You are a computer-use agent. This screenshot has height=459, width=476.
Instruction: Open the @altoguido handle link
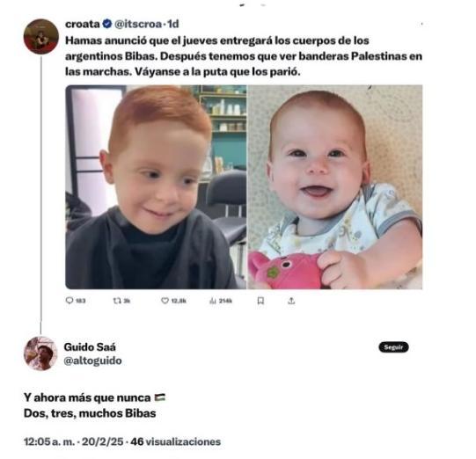point(93,361)
